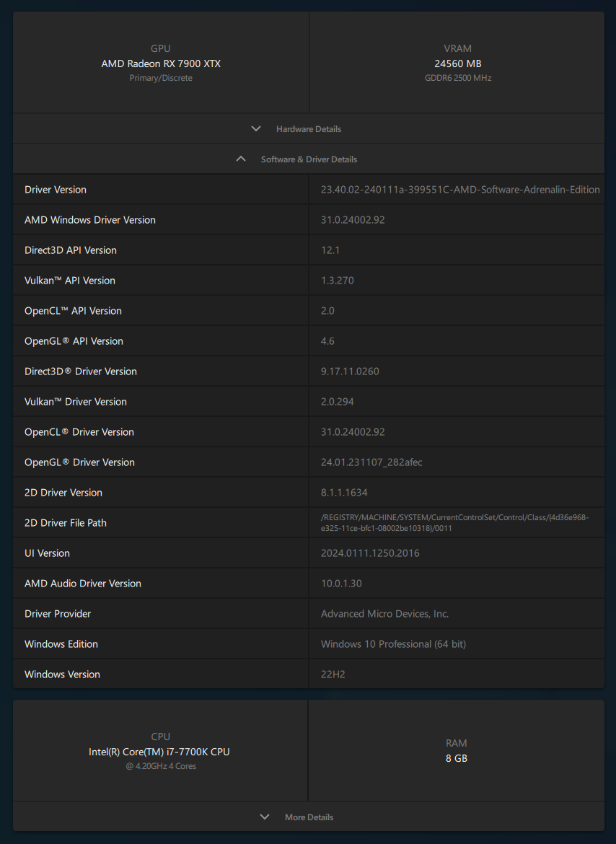
Task: Click Advanced Micro Devices, Inc. provider value
Action: click(384, 614)
